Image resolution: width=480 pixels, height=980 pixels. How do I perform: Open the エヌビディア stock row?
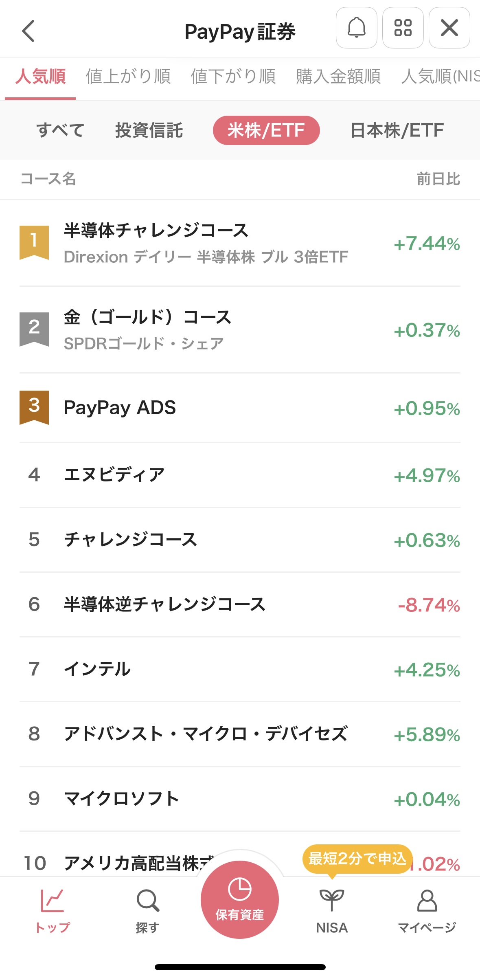115,475
